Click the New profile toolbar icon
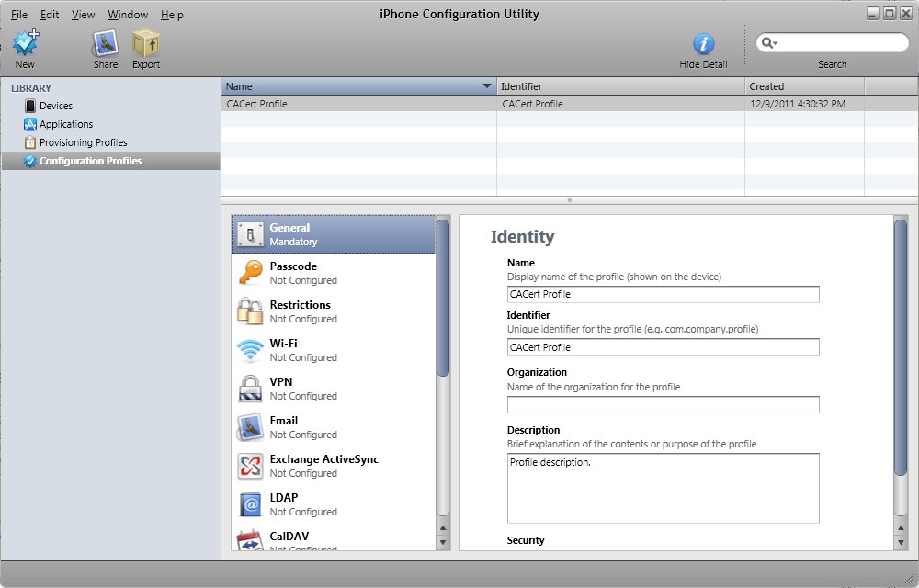The width and height of the screenshot is (919, 588). pyautogui.click(x=25, y=43)
